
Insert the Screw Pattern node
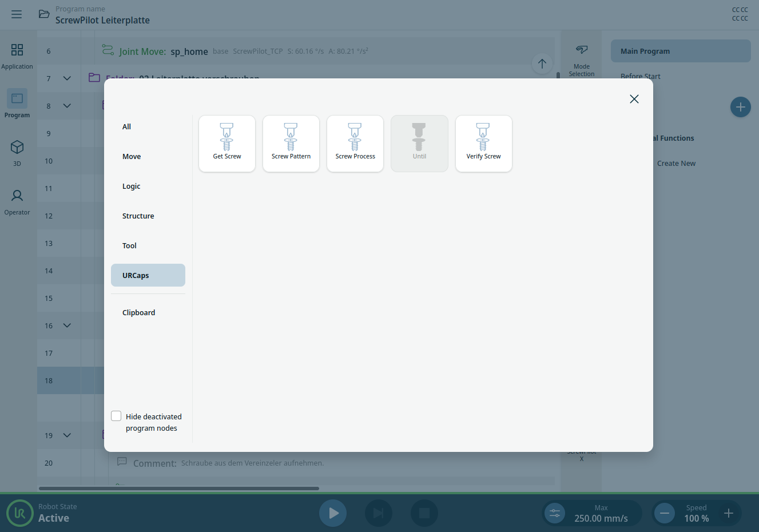tap(291, 144)
